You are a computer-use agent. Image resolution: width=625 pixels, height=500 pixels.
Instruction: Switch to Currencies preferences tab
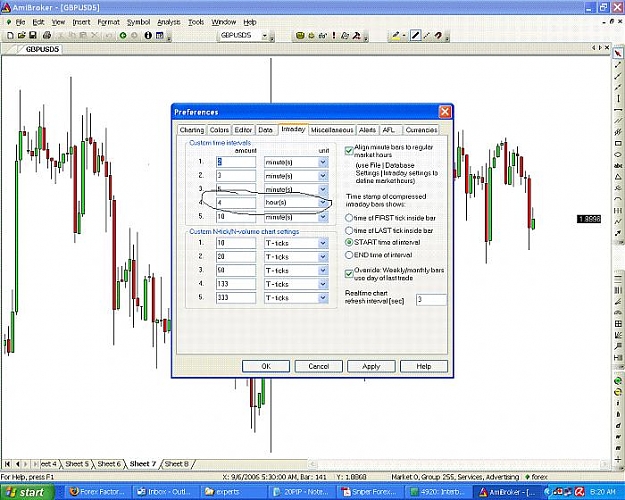(421, 130)
